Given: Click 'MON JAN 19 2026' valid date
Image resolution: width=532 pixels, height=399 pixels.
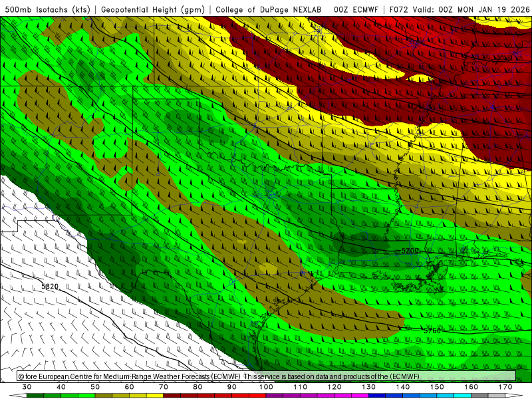Looking at the screenshot, I should click(493, 9).
